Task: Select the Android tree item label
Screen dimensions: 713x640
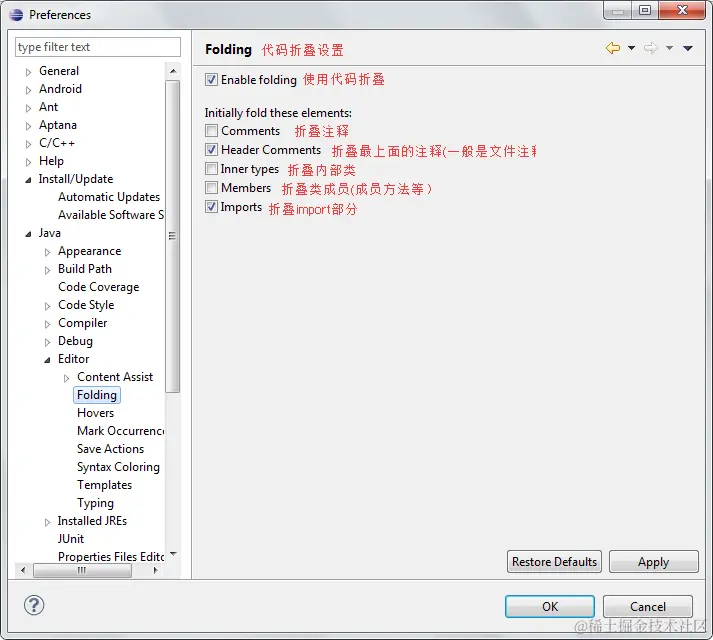Action: pos(60,89)
